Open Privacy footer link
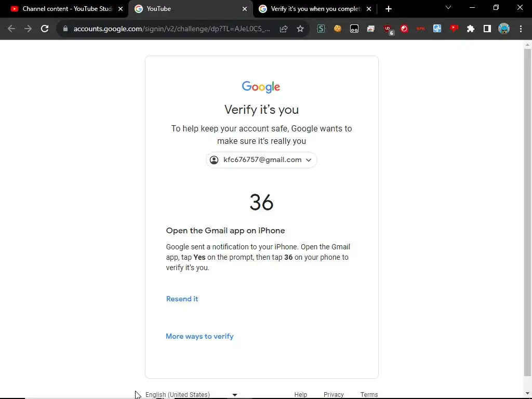Screen dimensions: 532x399 pos(334,395)
